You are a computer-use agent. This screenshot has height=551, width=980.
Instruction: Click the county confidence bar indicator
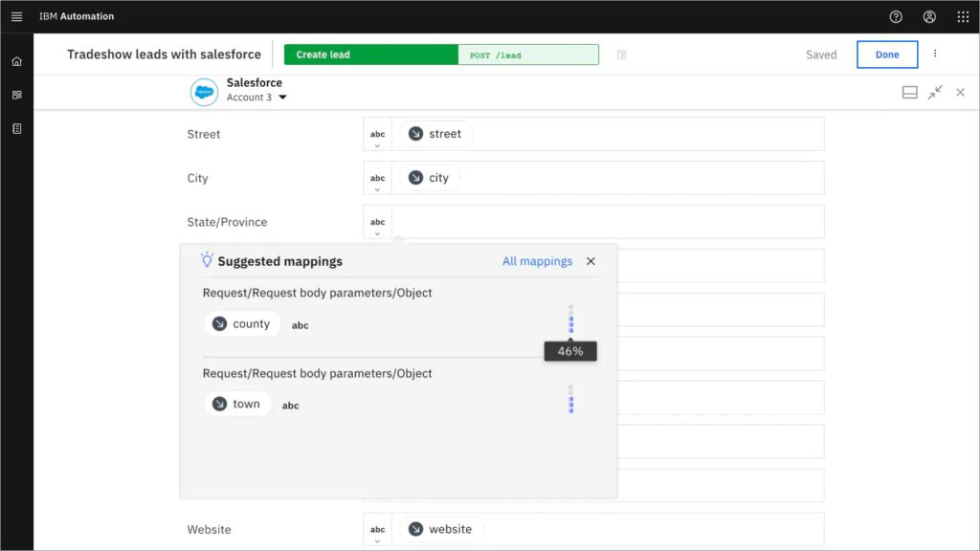(x=570, y=319)
